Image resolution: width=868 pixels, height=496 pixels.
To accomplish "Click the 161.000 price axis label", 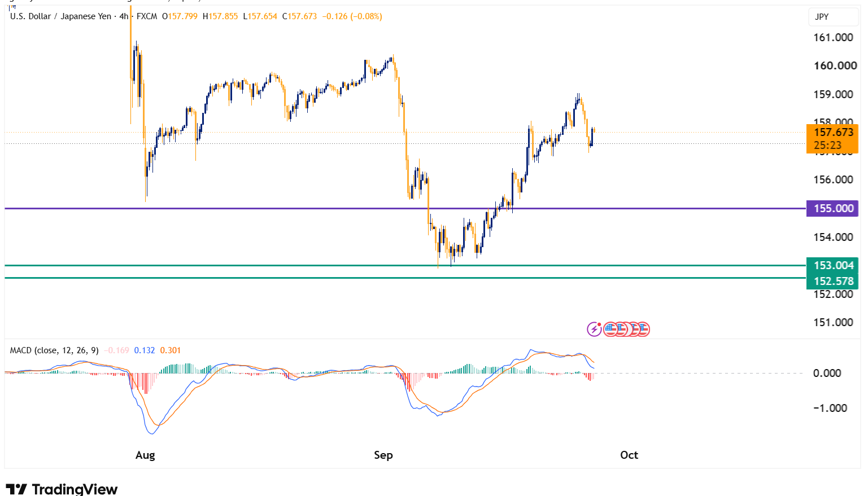I will (x=833, y=38).
